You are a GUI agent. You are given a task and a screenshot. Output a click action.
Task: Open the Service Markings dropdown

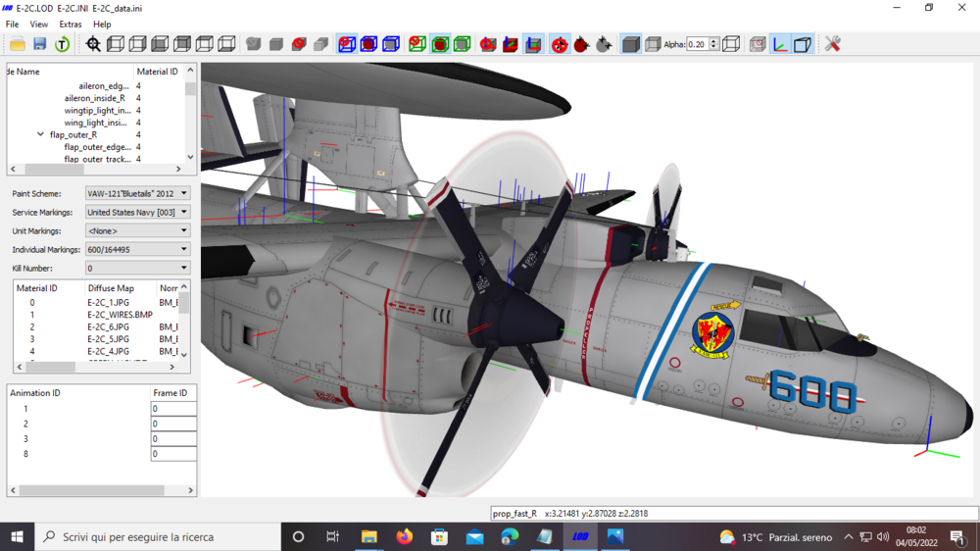point(137,212)
